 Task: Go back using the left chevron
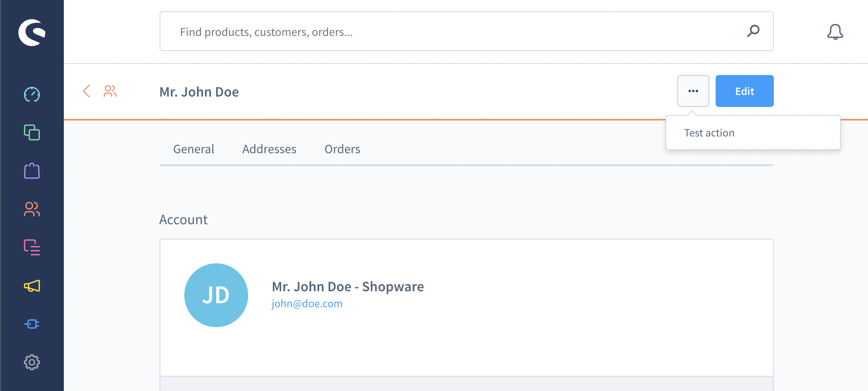[87, 91]
